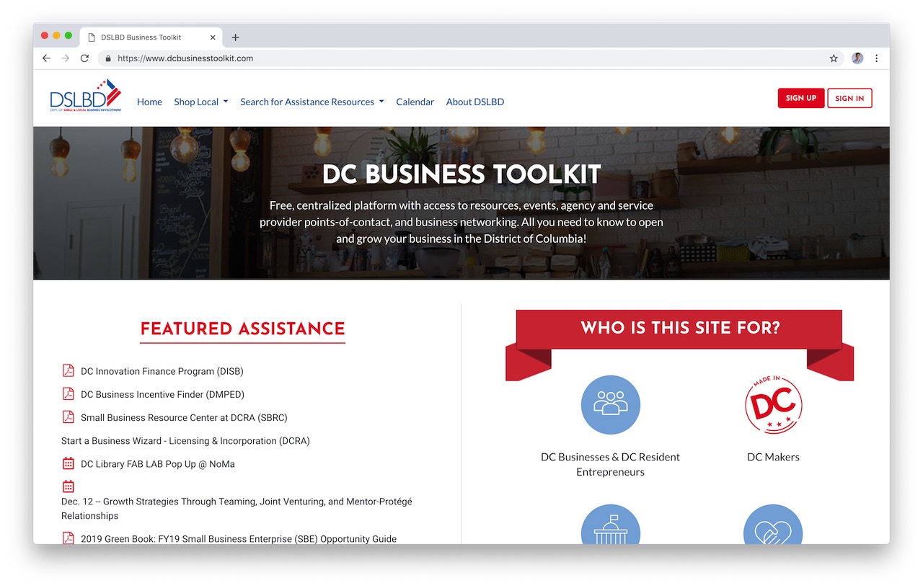The width and height of the screenshot is (923, 588).
Task: Expand the Shop Local dropdown
Action: point(200,102)
